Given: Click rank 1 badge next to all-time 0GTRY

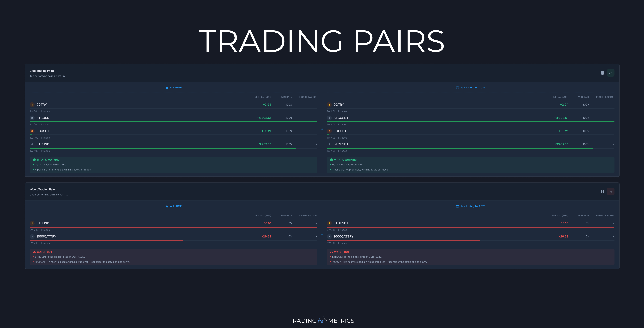Looking at the screenshot, I should click(32, 105).
